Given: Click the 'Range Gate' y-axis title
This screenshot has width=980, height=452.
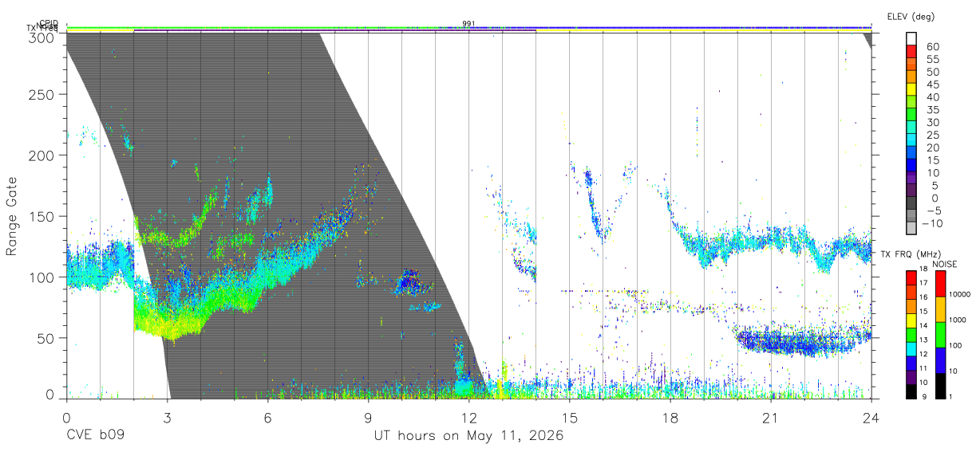Looking at the screenshot, I should pyautogui.click(x=12, y=217).
